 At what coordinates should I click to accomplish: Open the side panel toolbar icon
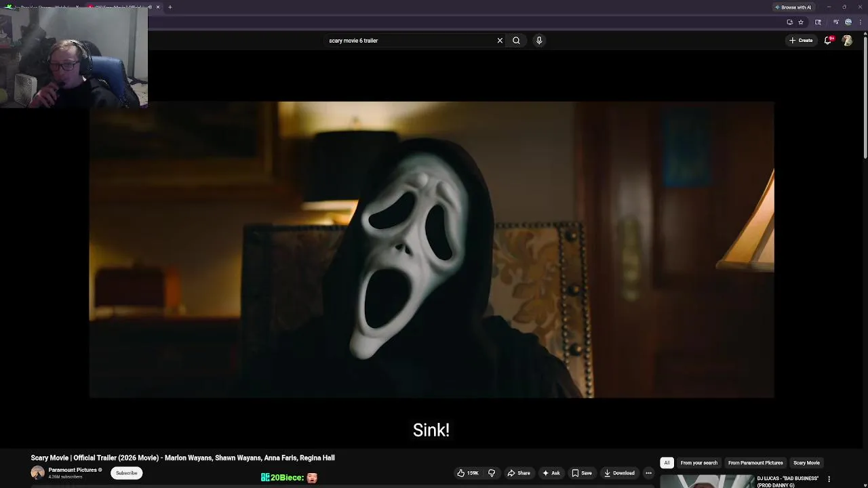[x=818, y=22]
